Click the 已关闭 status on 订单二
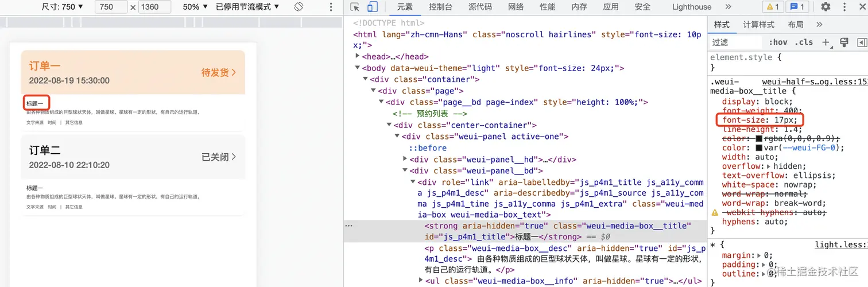 pos(219,157)
